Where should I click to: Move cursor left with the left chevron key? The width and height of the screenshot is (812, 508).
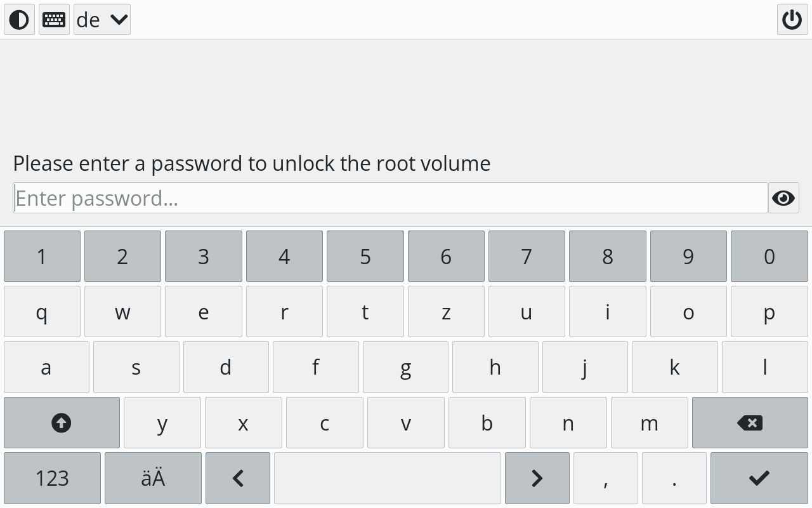[238, 478]
